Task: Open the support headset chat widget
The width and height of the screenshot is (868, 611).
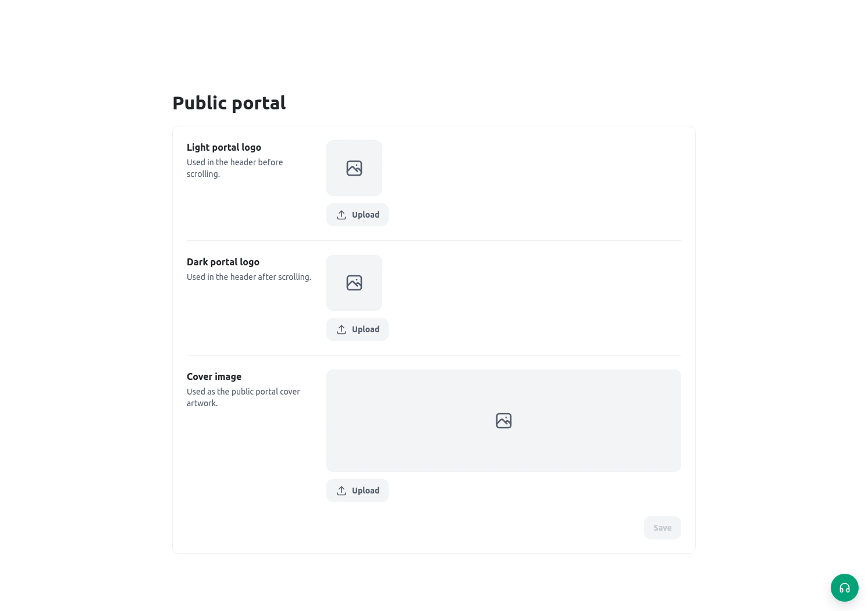Action: (x=844, y=588)
